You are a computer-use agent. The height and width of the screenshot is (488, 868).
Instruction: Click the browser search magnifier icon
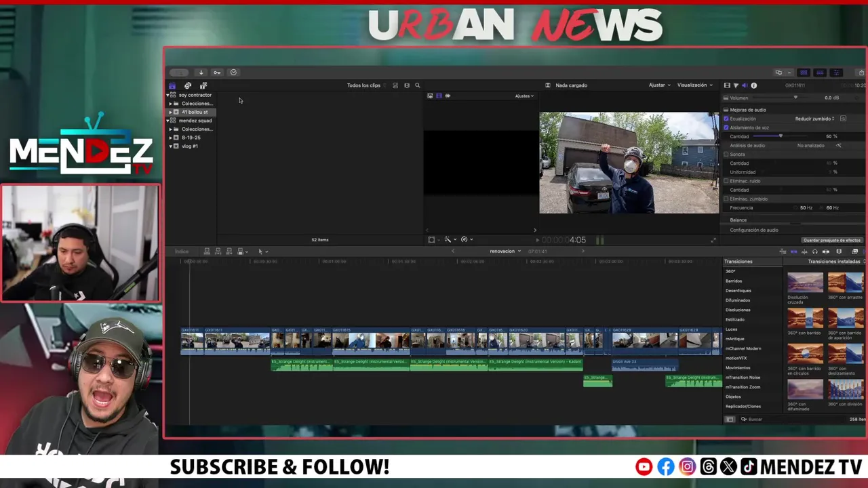(418, 85)
